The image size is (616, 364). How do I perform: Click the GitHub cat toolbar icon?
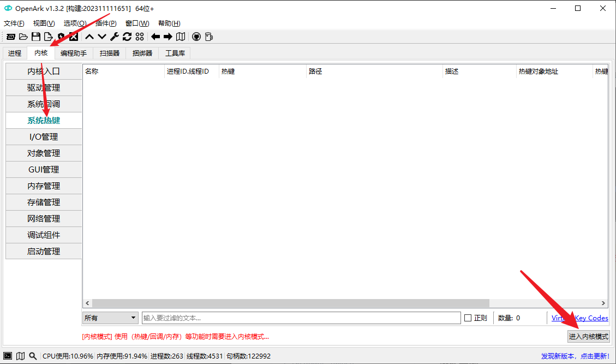tap(196, 37)
